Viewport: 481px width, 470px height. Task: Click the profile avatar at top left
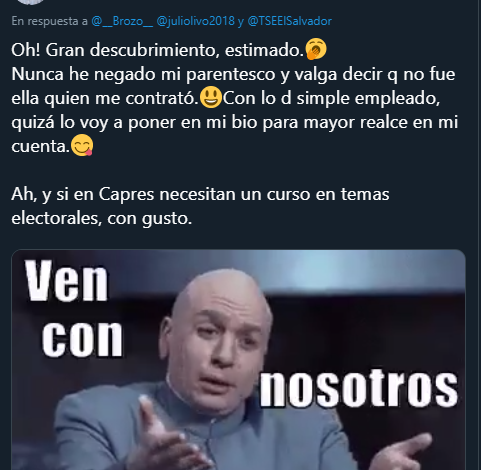point(30,2)
